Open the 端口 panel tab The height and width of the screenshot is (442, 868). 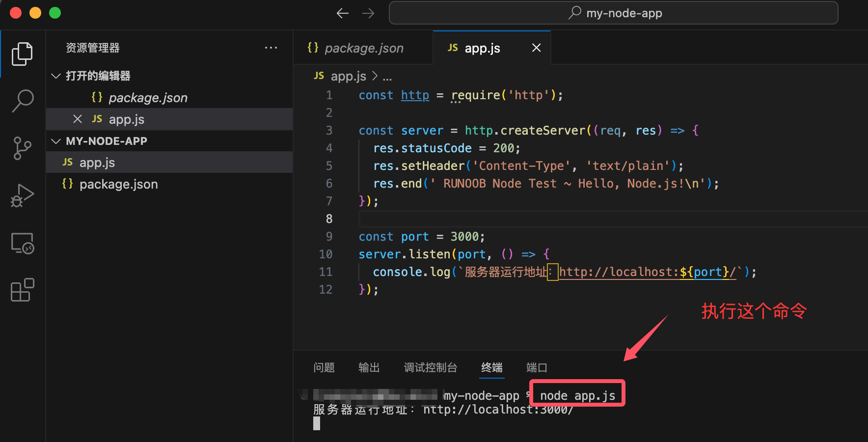[536, 367]
